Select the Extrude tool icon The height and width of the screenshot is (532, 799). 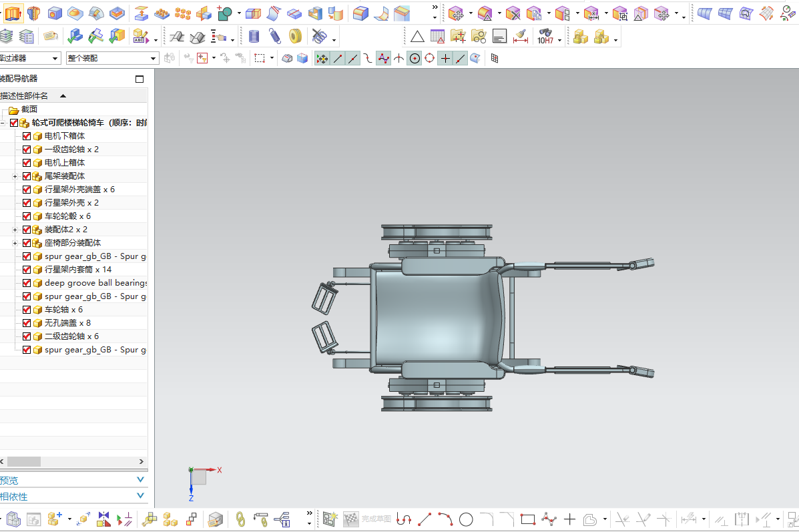point(13,13)
